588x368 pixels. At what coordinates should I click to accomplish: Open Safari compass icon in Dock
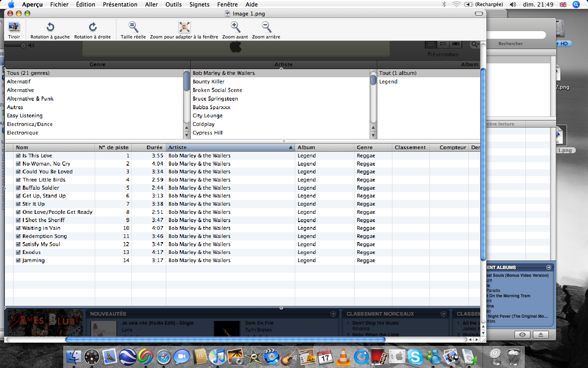click(x=164, y=357)
